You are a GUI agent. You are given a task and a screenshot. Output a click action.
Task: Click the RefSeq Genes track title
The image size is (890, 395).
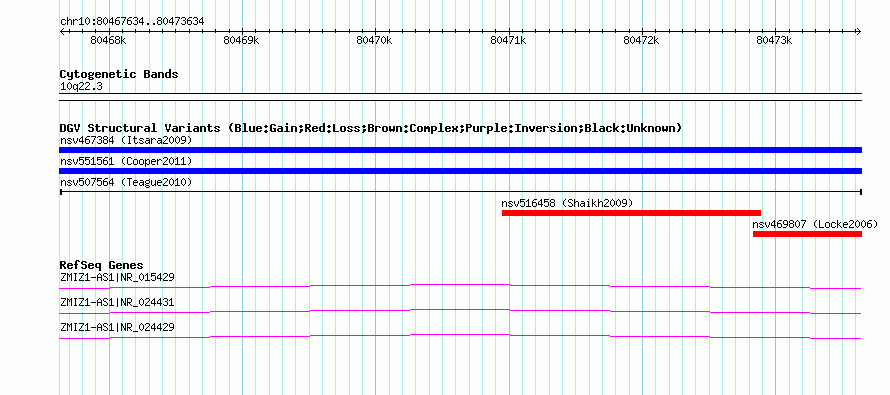click(x=102, y=266)
